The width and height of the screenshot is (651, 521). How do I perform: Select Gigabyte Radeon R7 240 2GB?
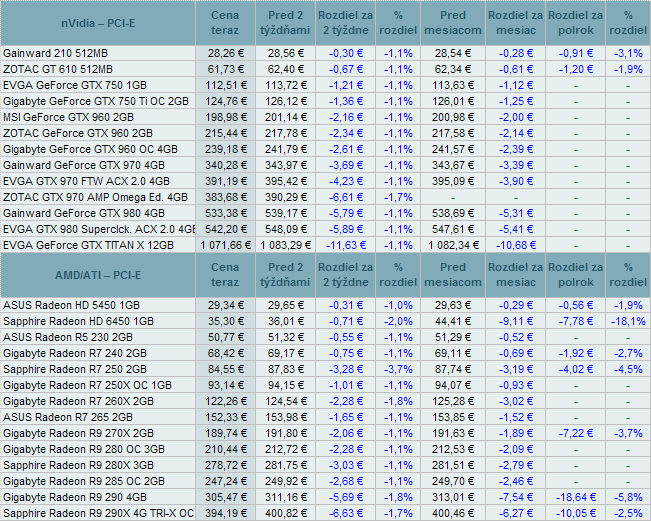(75, 353)
